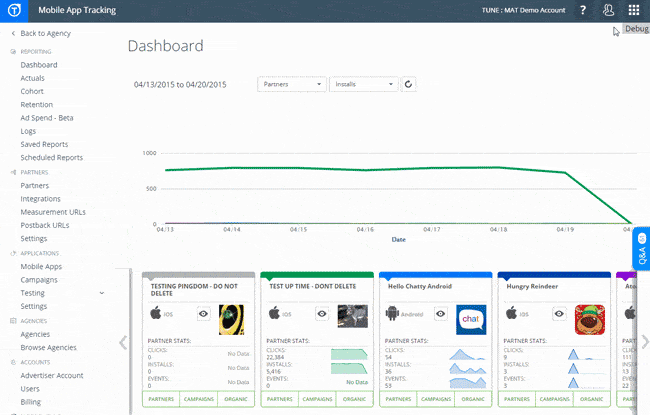This screenshot has height=415, width=650.
Task: Open the Installs metric dropdown
Action: point(364,84)
